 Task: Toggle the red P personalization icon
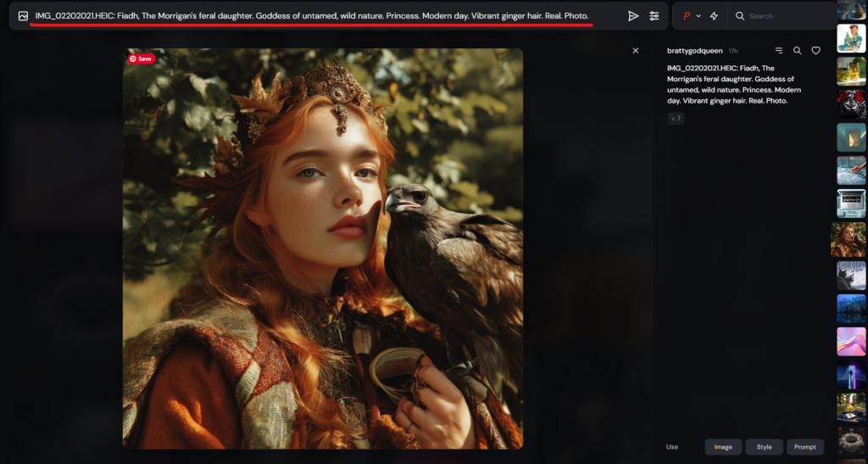(x=687, y=16)
